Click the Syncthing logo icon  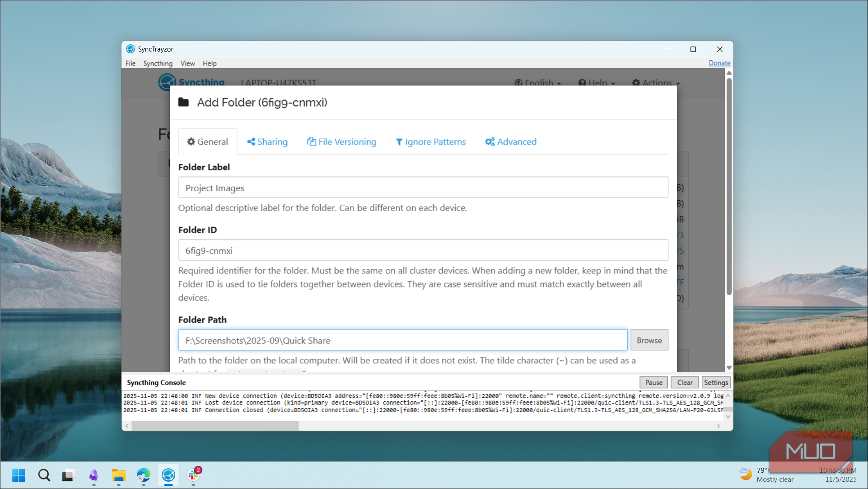click(x=167, y=82)
